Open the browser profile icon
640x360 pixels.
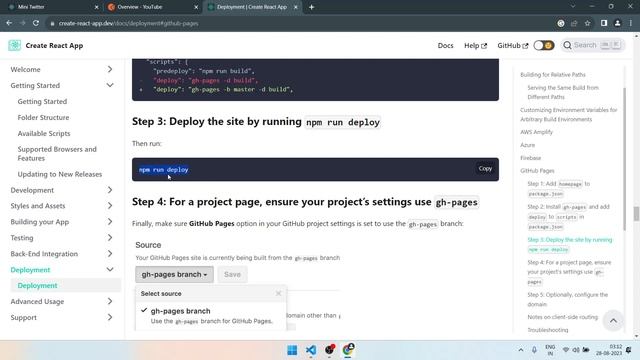coord(617,23)
